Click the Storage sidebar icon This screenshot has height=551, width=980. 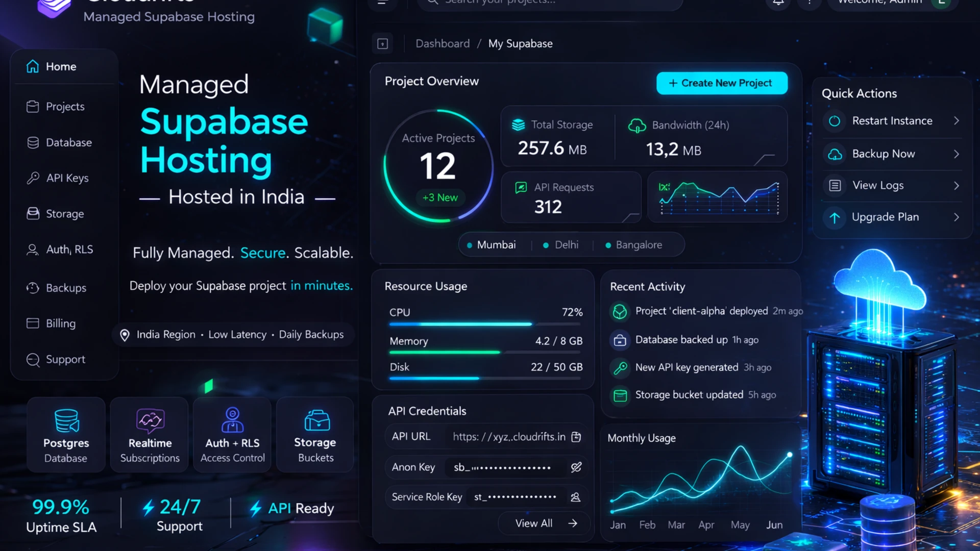pyautogui.click(x=33, y=214)
